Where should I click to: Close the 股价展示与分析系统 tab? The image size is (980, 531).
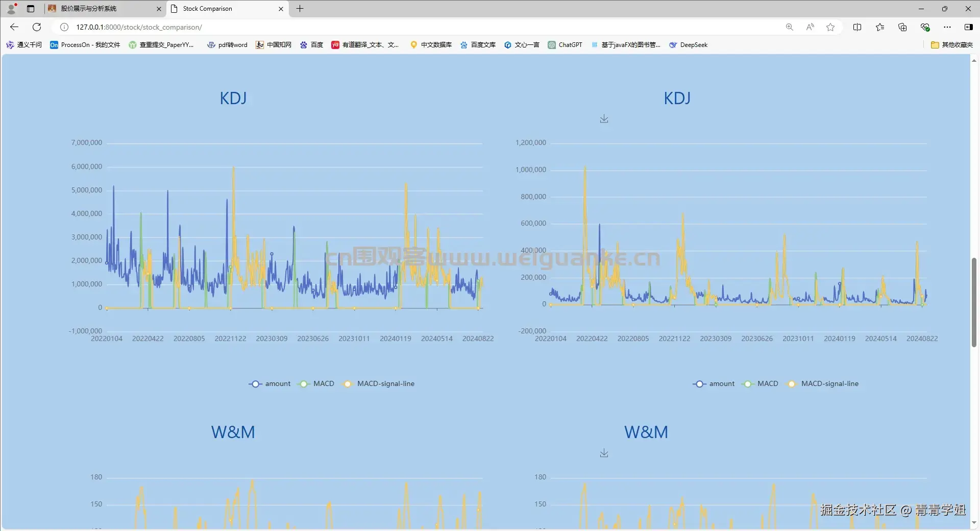(x=159, y=9)
